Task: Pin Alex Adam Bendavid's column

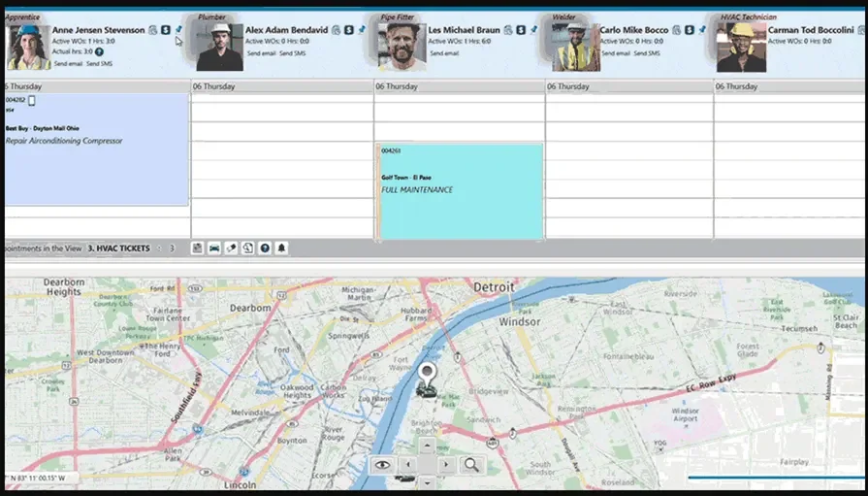Action: [362, 29]
